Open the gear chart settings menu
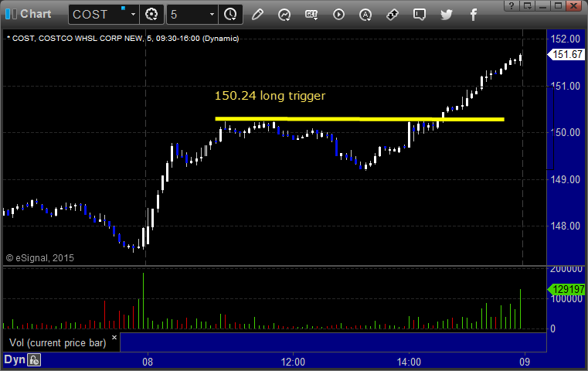Screen dimensions: 588x371 [151, 15]
